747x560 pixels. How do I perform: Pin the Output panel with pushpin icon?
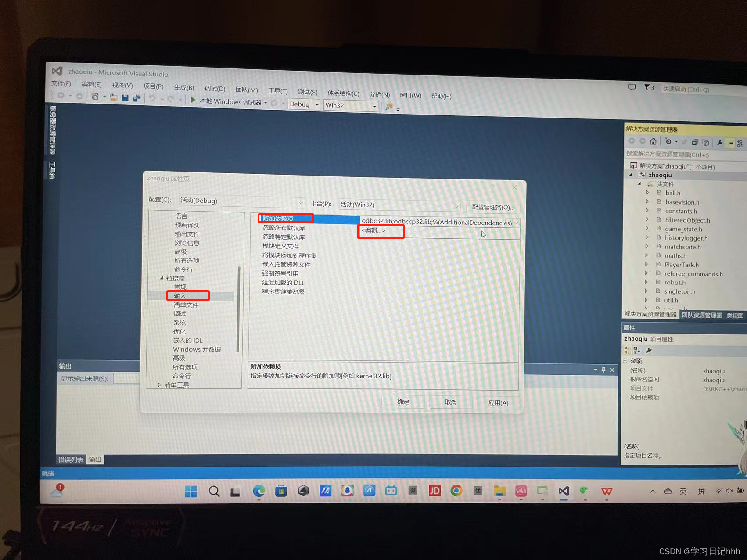603,370
